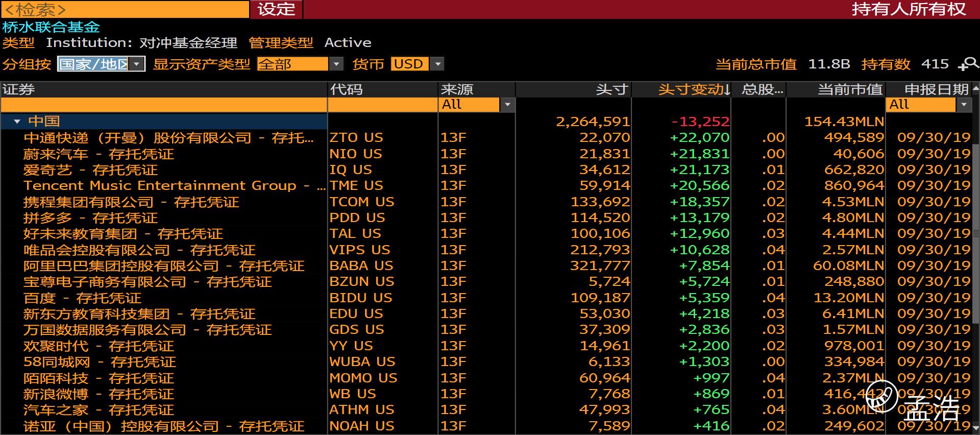
Task: Sort by 证券 column header
Action: 163,89
